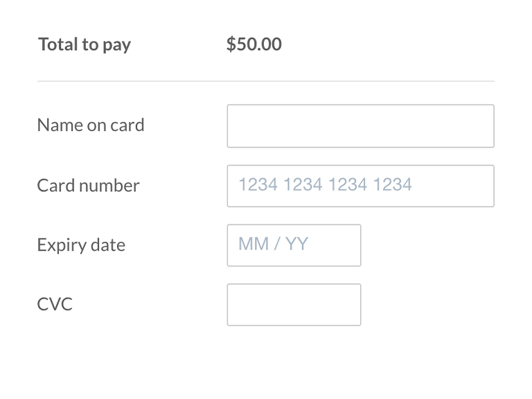The width and height of the screenshot is (532, 399).
Task: Click the MM / YY placeholder text
Action: pos(273,245)
